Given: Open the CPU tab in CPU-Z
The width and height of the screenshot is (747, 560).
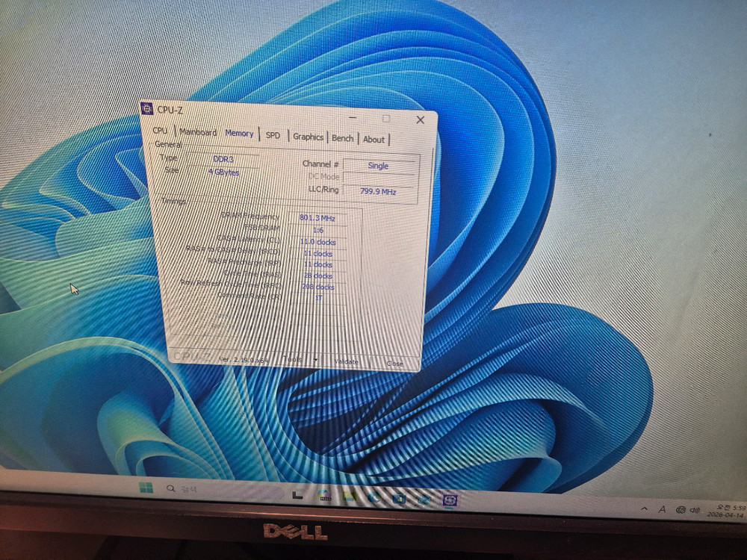Looking at the screenshot, I should pos(159,130).
